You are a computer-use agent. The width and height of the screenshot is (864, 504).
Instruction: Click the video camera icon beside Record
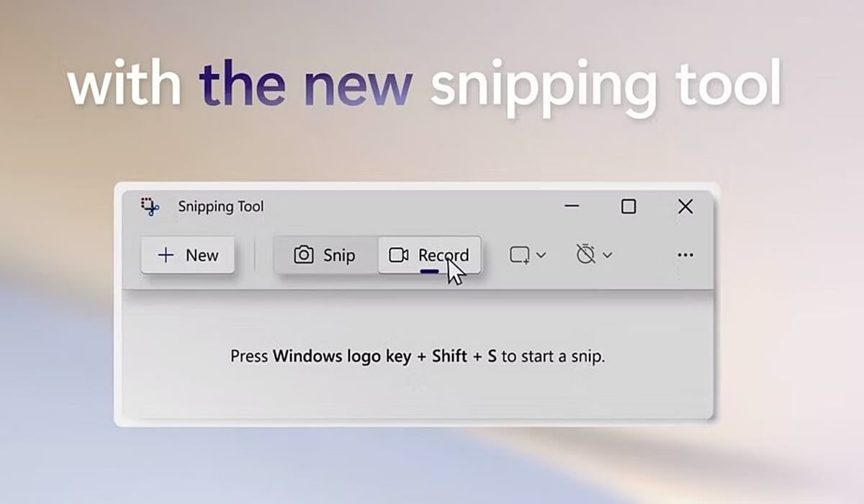pos(398,255)
